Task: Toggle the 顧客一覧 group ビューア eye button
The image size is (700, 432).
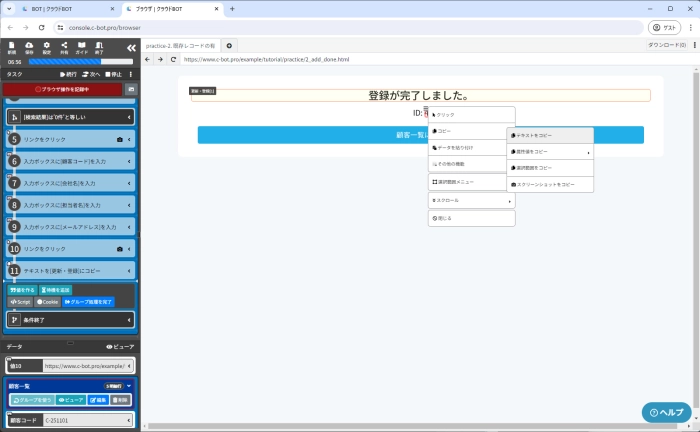Action: click(70, 399)
